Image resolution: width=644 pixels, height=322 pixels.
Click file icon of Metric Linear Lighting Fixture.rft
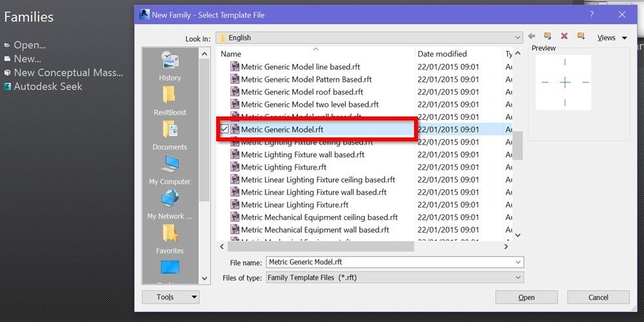235,205
